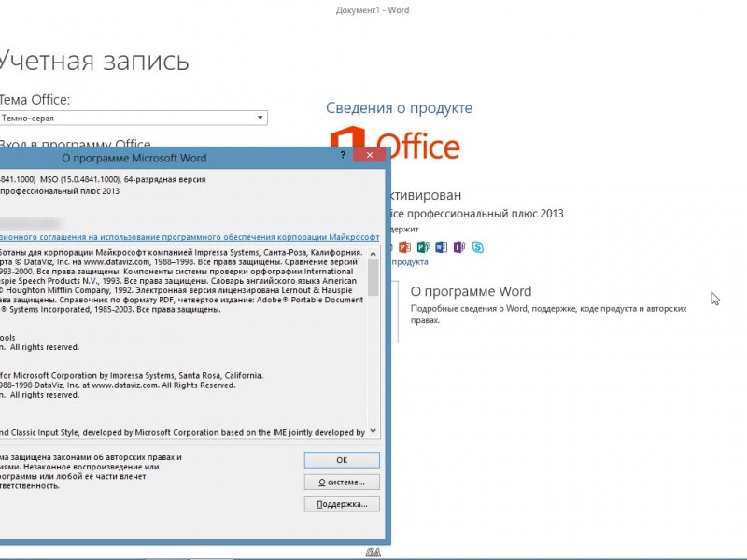Close the About Microsoft Word dialog
This screenshot has height=560, width=747.
point(369,155)
